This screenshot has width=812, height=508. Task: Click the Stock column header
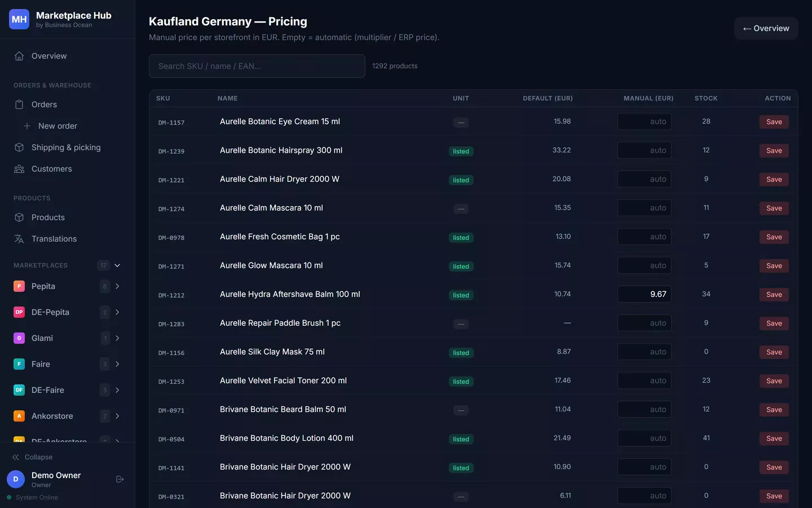click(706, 98)
